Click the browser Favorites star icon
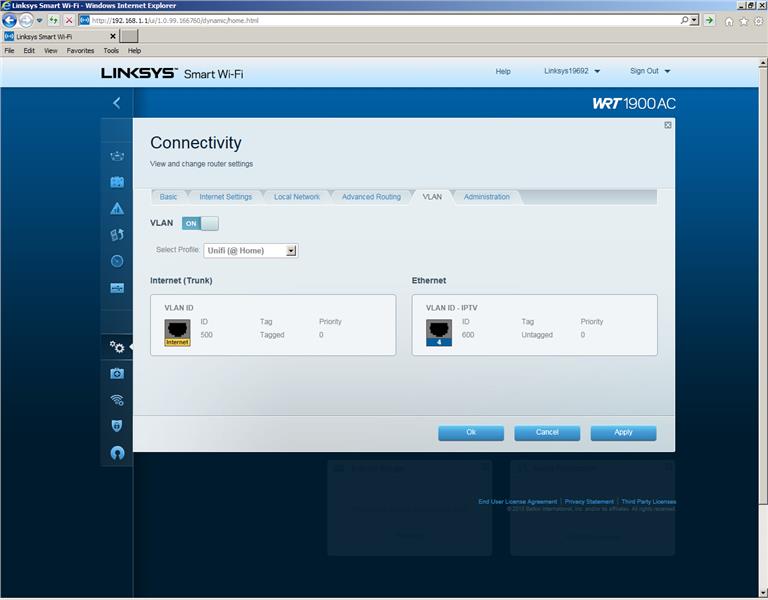This screenshot has height=600, width=768. coord(744,22)
